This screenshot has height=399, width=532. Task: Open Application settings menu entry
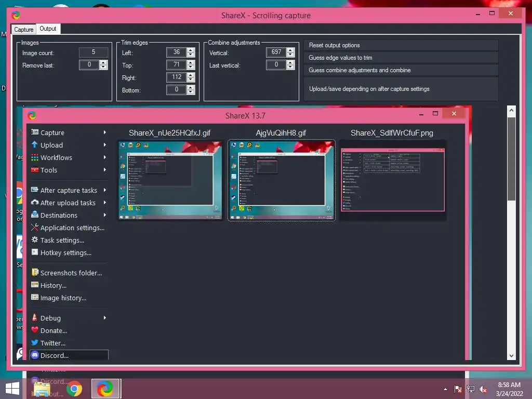(x=69, y=228)
